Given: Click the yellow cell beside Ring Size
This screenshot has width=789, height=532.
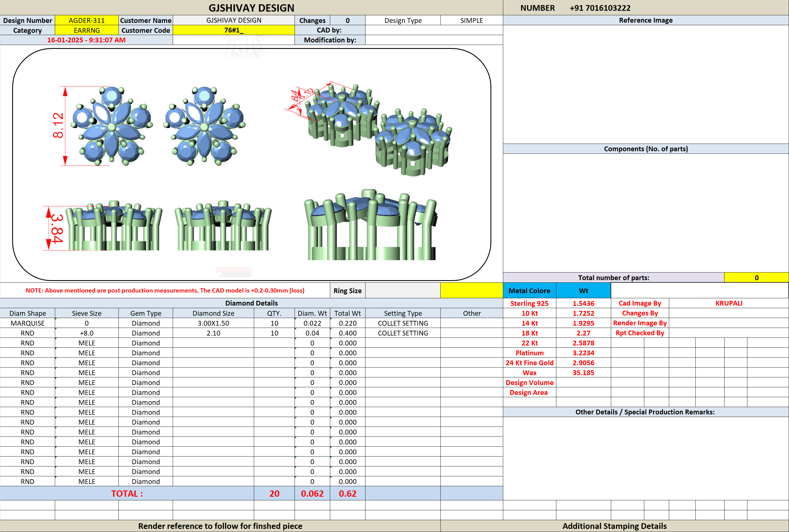Looking at the screenshot, I should pos(472,290).
